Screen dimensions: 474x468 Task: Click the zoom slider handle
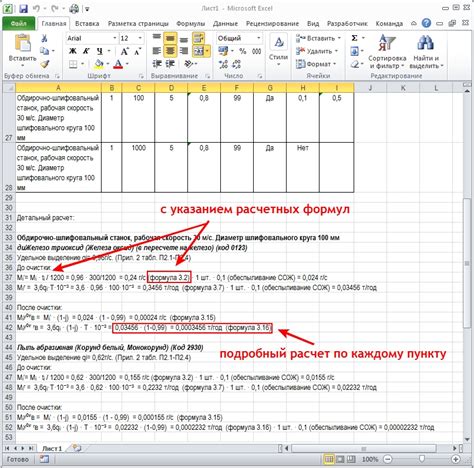pyautogui.click(x=422, y=459)
